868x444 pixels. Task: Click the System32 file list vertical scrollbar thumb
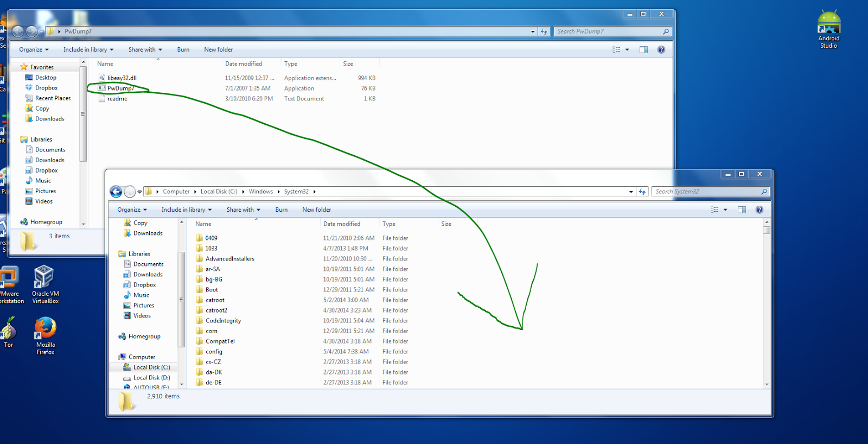tap(767, 230)
